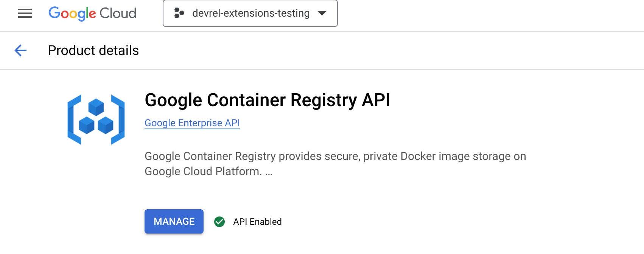Open the devrel-extensions-testing project picker
This screenshot has height=254, width=644.
[x=250, y=13]
